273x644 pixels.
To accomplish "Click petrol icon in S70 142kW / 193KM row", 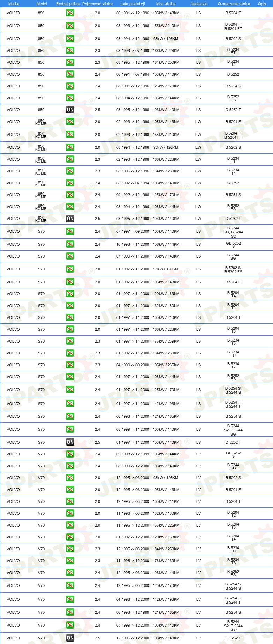I will point(70,404).
